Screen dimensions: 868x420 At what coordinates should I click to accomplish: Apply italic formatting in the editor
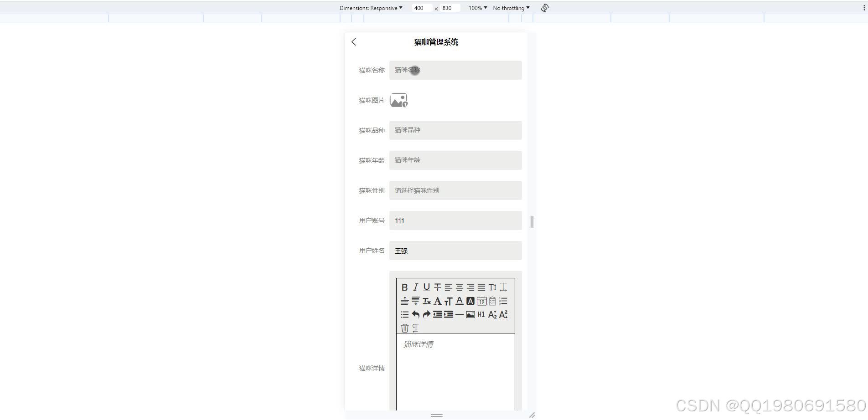pyautogui.click(x=415, y=287)
